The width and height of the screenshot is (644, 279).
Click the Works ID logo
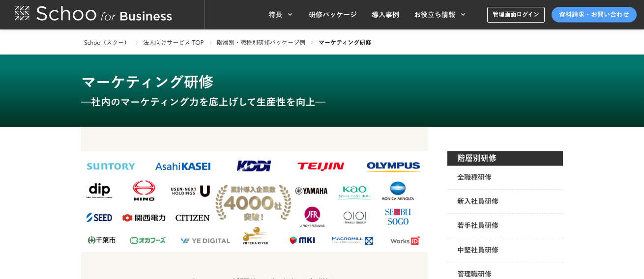405,241
